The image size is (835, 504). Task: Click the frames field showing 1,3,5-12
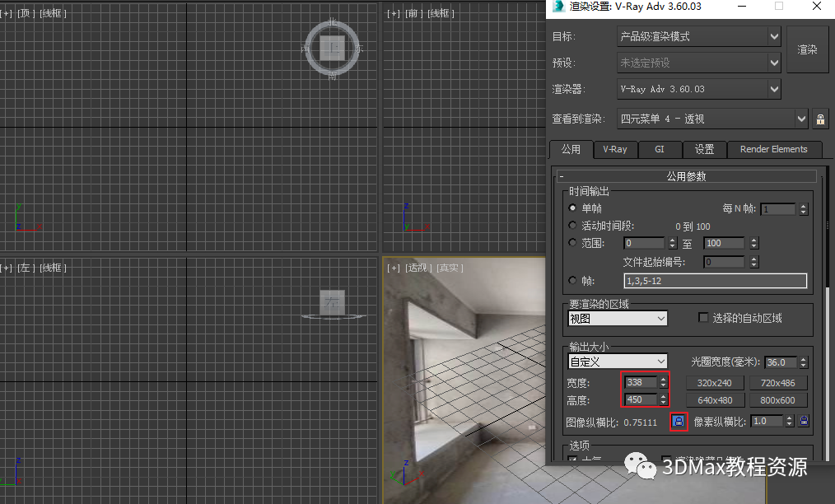tap(715, 281)
